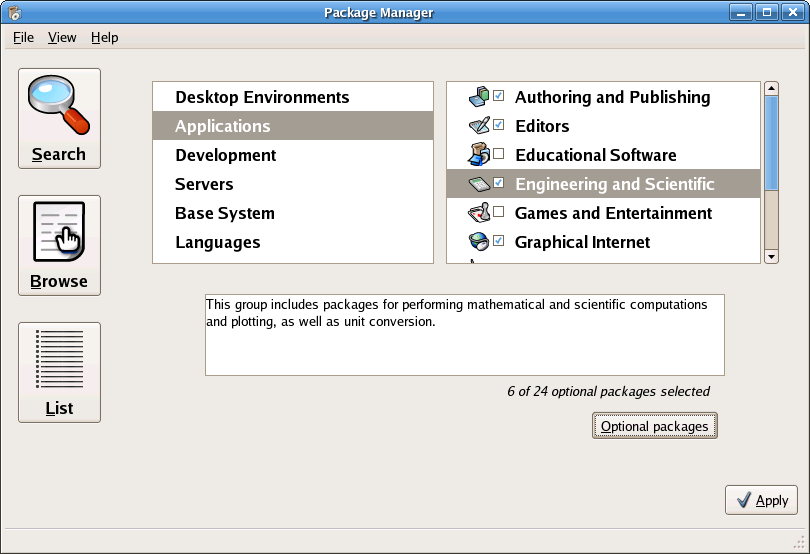Screen dimensions: 810x554
Task: Open the View menu
Action: pyautogui.click(x=62, y=38)
